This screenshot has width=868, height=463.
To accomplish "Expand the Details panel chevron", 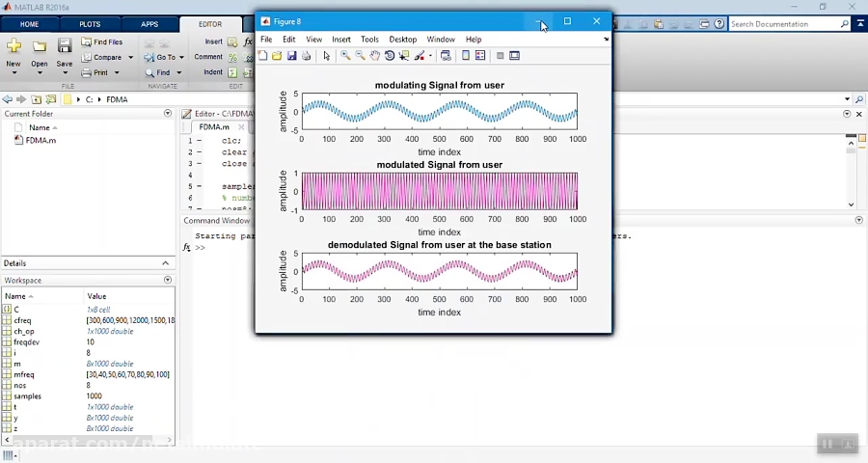I will click(x=165, y=263).
